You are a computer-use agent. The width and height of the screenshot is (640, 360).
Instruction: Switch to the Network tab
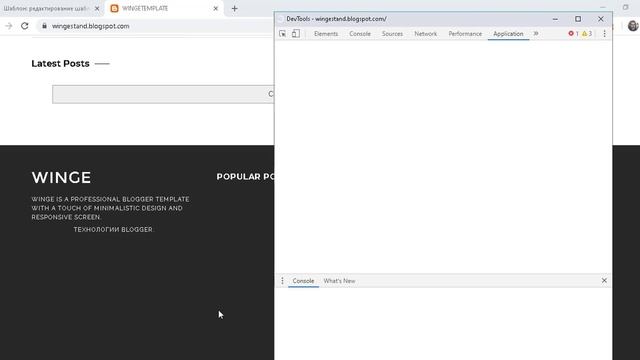click(425, 34)
